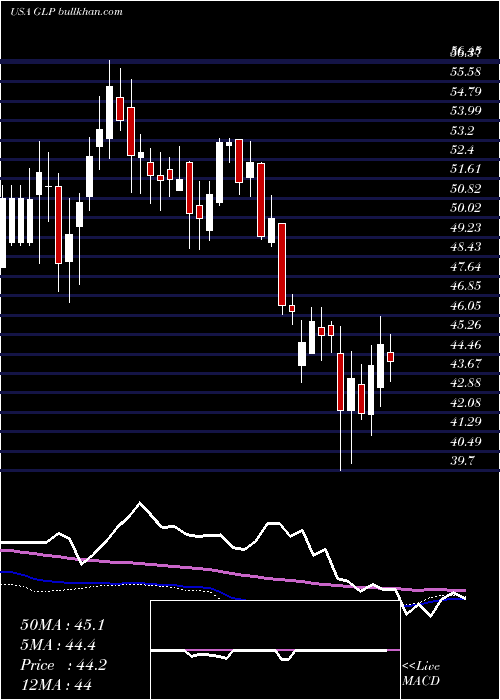This screenshot has height=700, width=500.
Task: Click the 39.7 price axis label
Action: pos(463,461)
